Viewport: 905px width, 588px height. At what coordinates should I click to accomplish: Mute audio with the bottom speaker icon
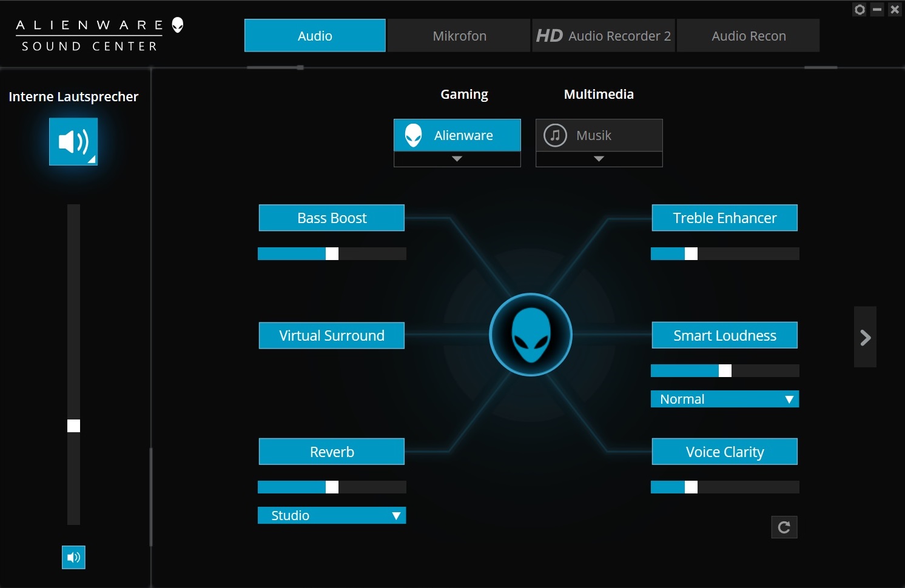(x=73, y=557)
